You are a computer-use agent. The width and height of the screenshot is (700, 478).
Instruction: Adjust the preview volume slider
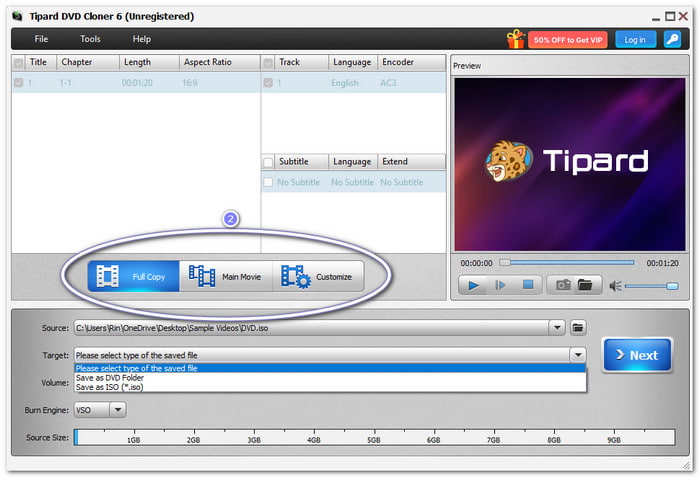pos(651,286)
